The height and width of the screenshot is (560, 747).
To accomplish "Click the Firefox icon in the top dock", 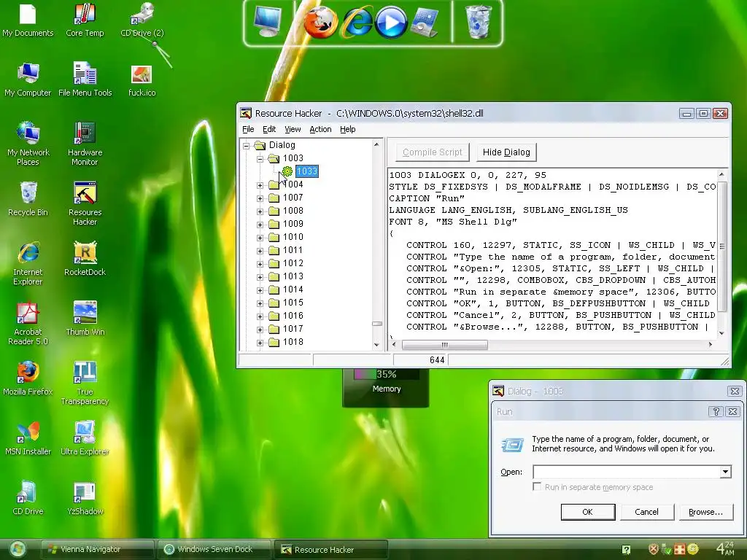I will pos(321,22).
